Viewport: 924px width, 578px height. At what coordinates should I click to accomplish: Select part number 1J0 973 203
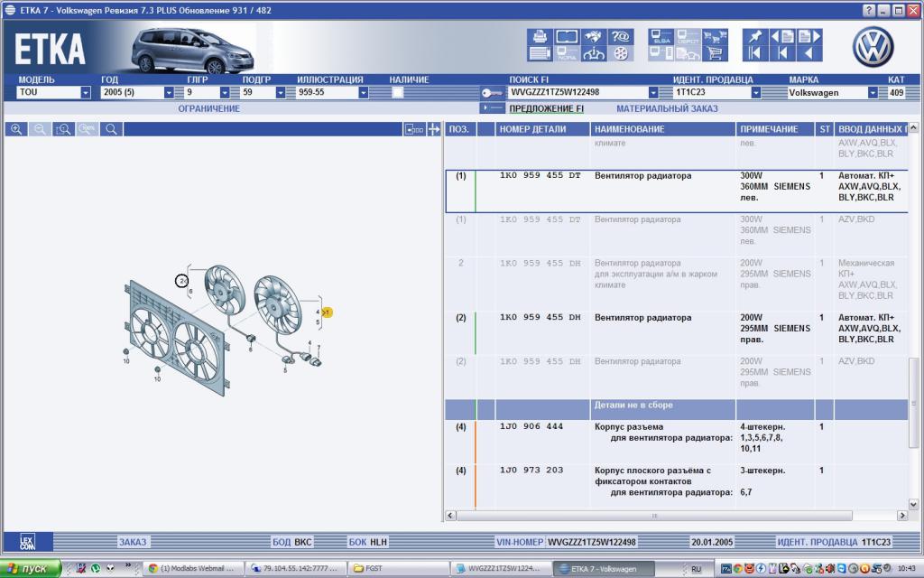tap(531, 470)
